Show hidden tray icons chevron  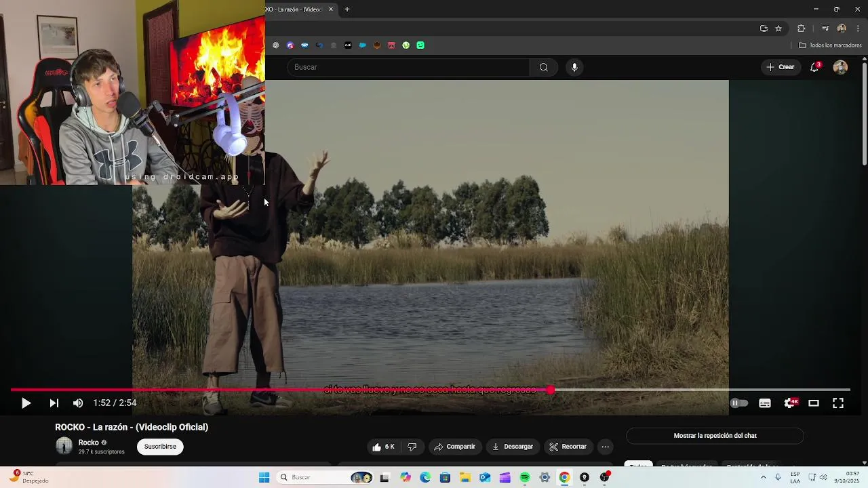764,477
